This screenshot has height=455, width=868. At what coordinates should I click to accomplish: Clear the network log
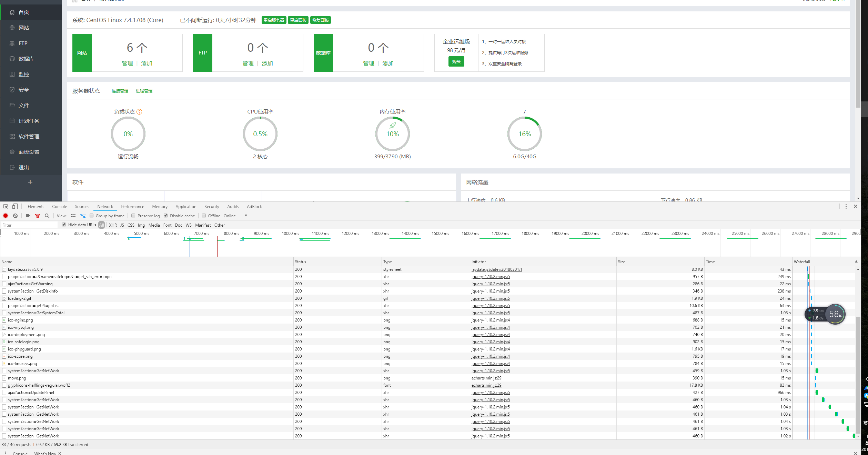tap(15, 216)
